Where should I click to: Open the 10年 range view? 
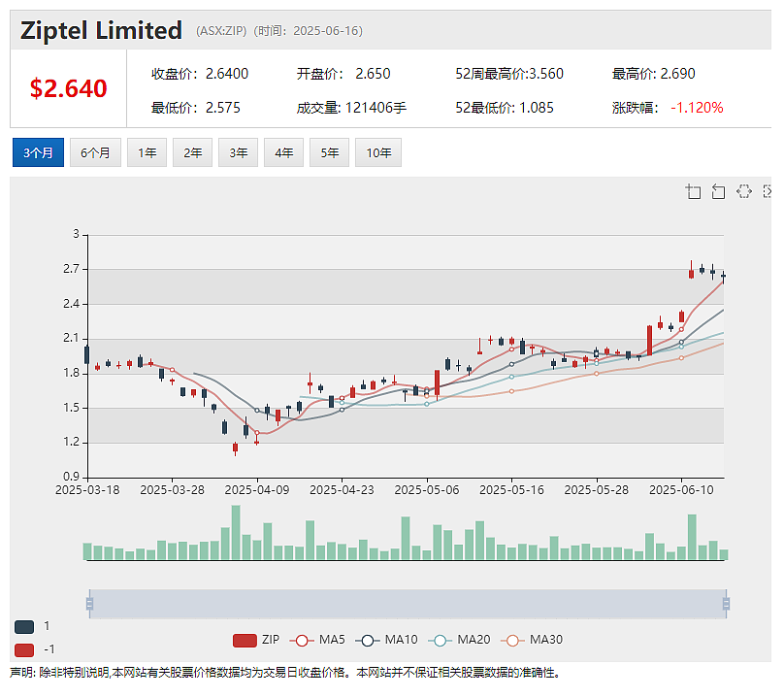[378, 152]
